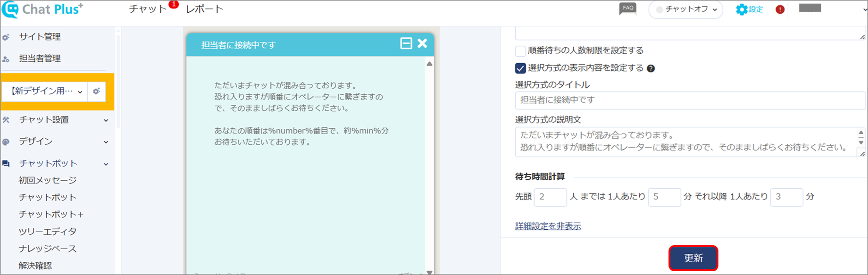Click the 選択方式のタイトル input field
Screen dimensions: 868x275
click(690, 100)
